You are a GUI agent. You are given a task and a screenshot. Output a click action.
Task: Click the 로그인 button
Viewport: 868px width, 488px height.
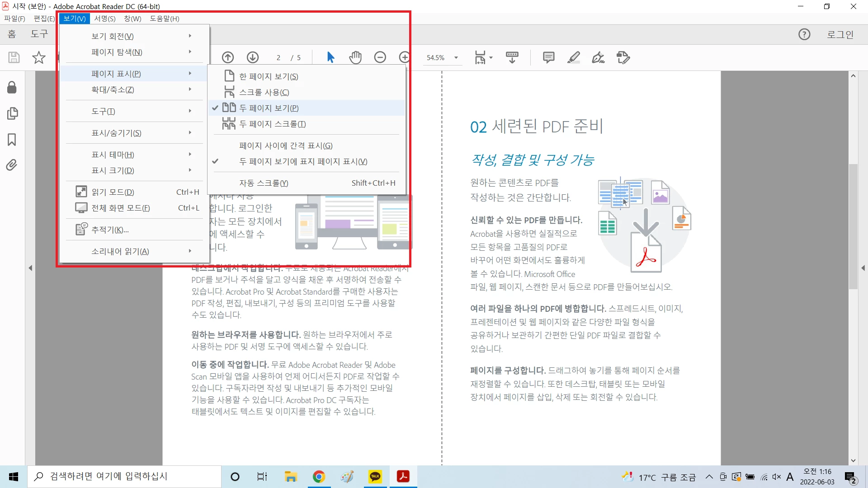click(840, 34)
